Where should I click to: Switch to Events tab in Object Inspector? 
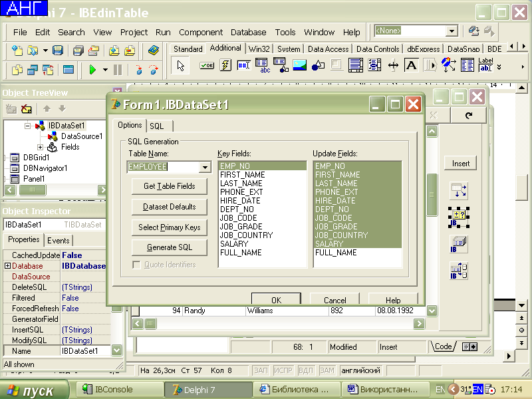point(59,241)
